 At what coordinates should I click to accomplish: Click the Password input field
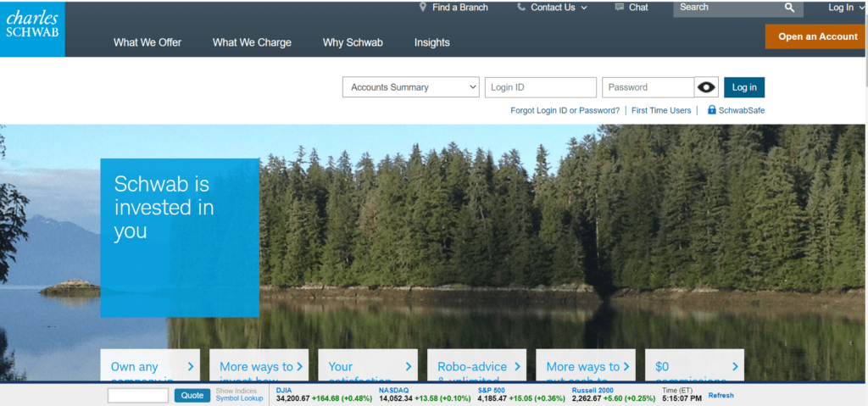click(648, 87)
